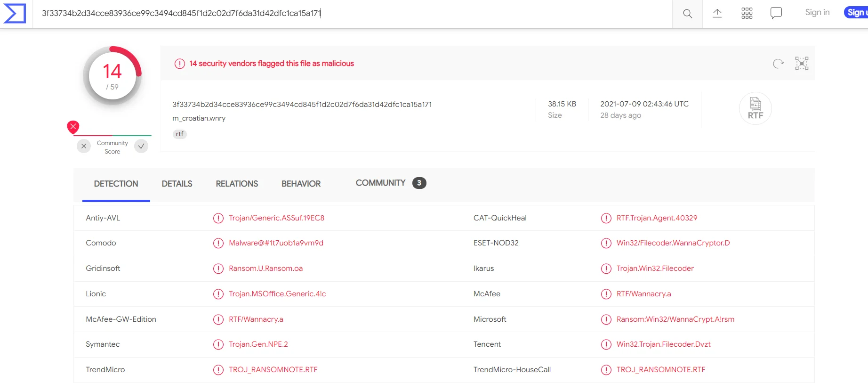Vote harmless with community checkmark button
The height and width of the screenshot is (383, 868).
tap(141, 146)
